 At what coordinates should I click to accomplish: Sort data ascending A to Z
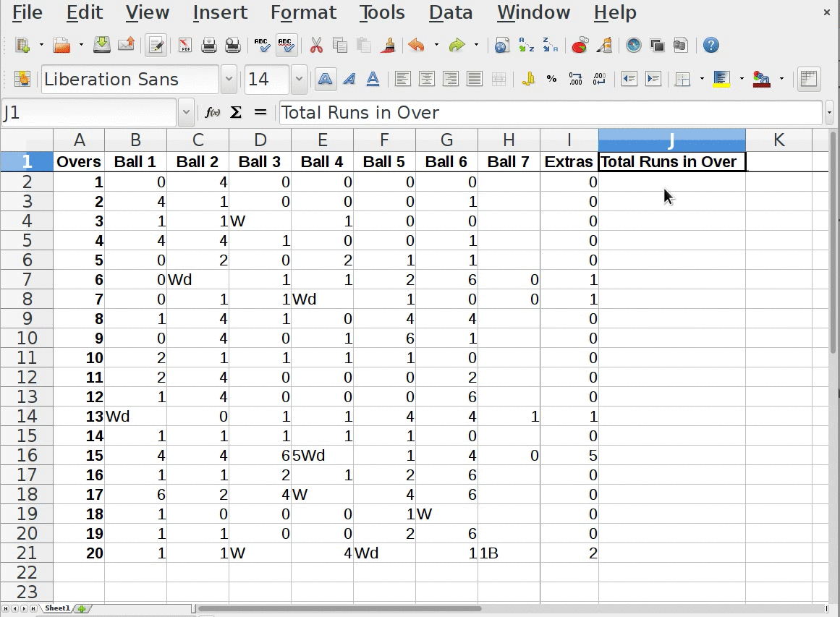pos(526,46)
